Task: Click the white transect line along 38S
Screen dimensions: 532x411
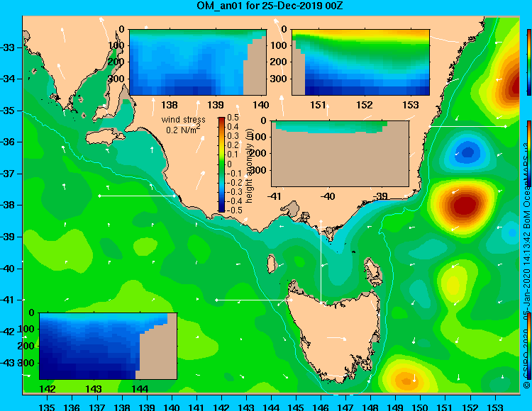Action: pos(137,196)
